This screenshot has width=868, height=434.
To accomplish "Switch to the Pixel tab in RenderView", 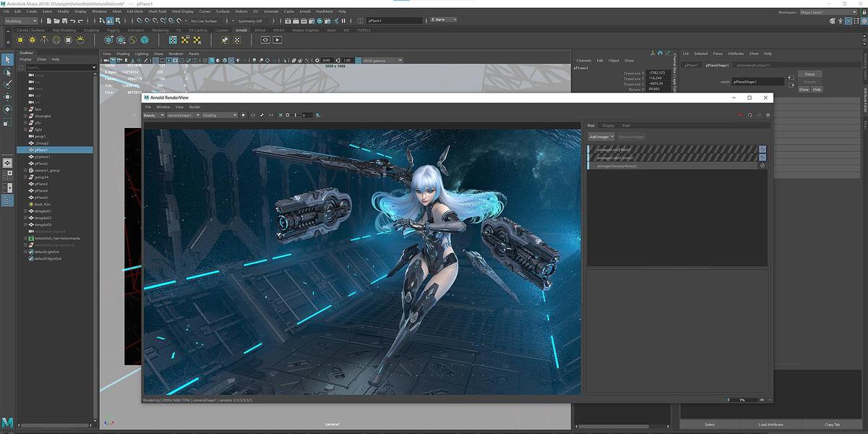I will (x=626, y=125).
